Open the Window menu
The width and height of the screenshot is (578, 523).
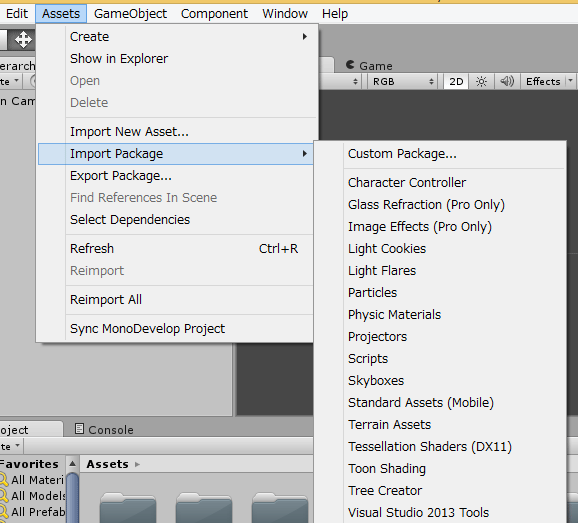point(285,14)
